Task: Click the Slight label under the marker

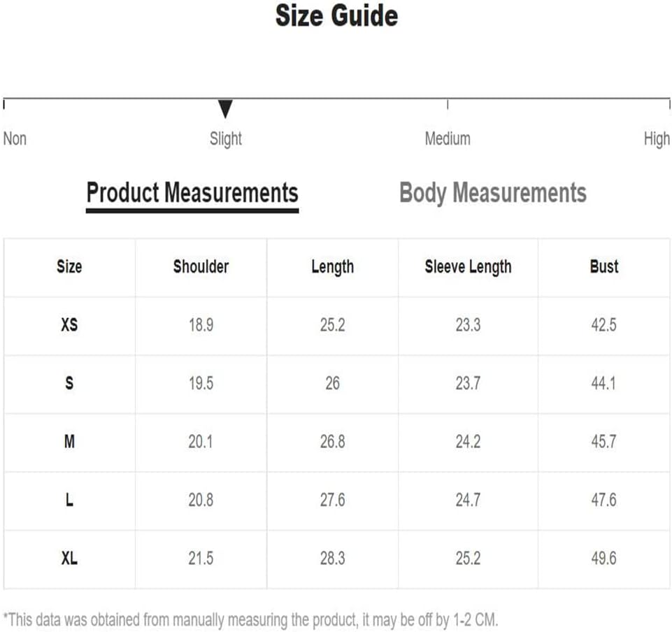Action: (225, 138)
